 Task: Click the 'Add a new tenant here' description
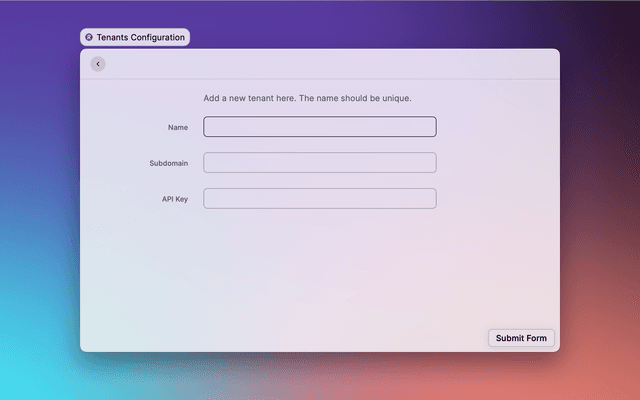point(307,98)
